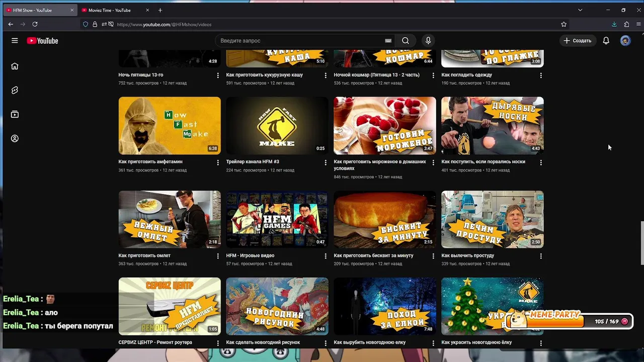
Task: Go back with browser back arrow
Action: [11, 24]
